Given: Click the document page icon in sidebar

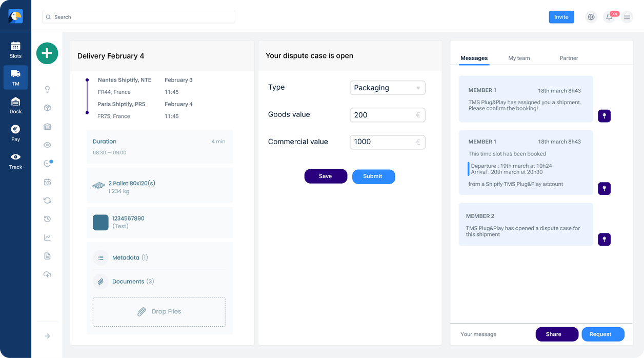Looking at the screenshot, I should click(47, 256).
